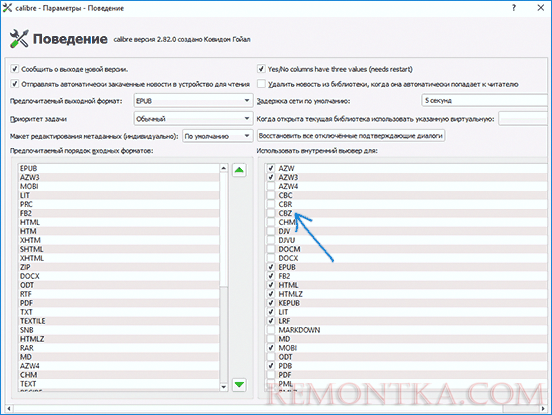Select RAR in input format order list
Viewport: 552px width, 415px height.
(x=119, y=348)
